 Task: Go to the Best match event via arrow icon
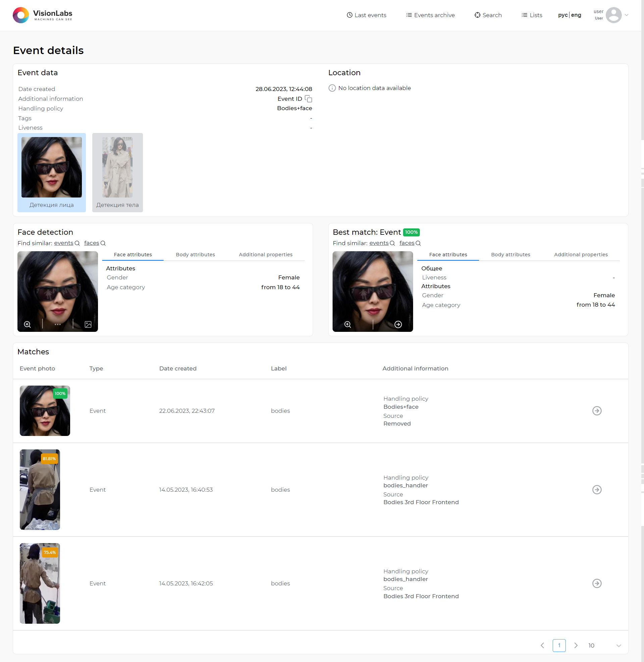pyautogui.click(x=398, y=324)
